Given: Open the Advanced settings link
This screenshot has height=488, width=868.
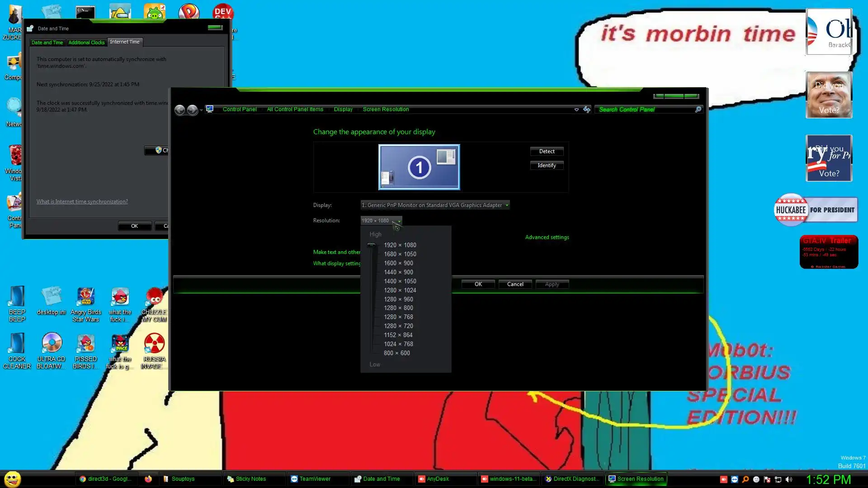Looking at the screenshot, I should [547, 237].
